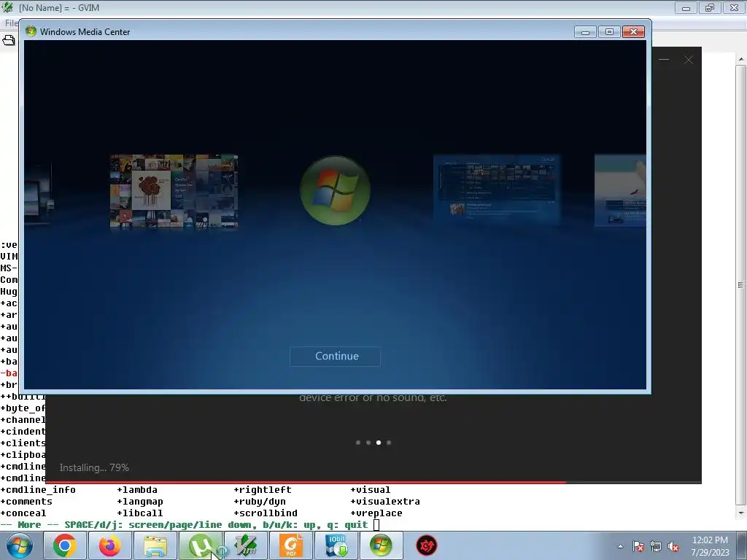The height and width of the screenshot is (560, 747).
Task: Click the +comments text in GVIM
Action: pyautogui.click(x=26, y=502)
